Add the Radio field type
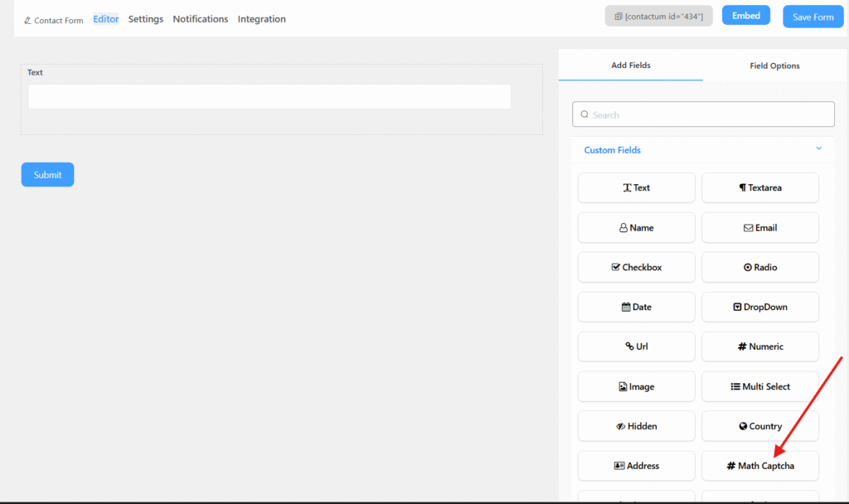The width and height of the screenshot is (849, 504). (x=759, y=268)
